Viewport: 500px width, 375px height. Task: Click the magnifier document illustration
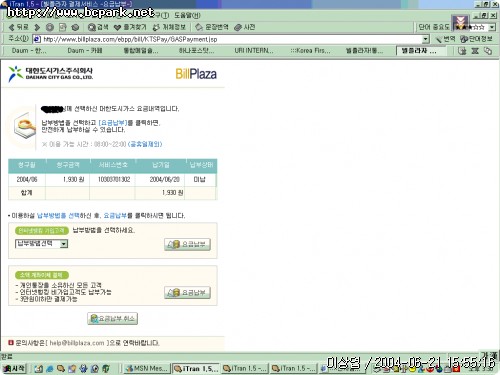(25, 127)
